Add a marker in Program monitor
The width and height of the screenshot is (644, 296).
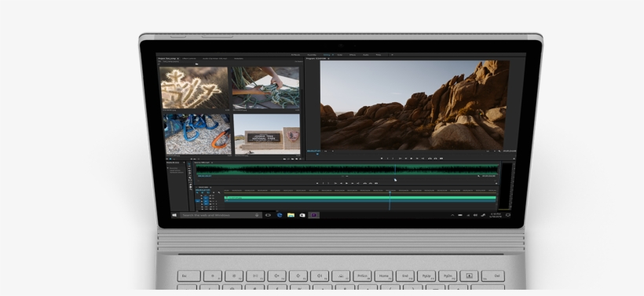pos(382,159)
